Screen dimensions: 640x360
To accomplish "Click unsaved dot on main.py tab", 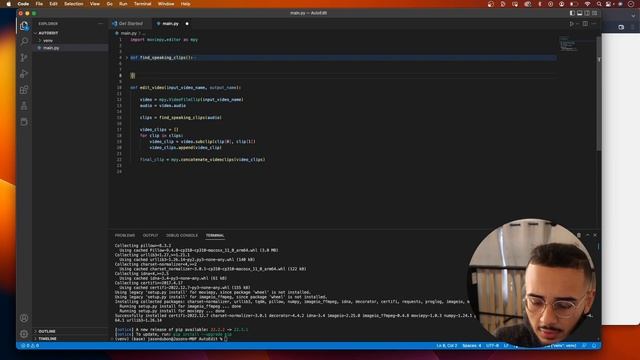I will [x=187, y=24].
